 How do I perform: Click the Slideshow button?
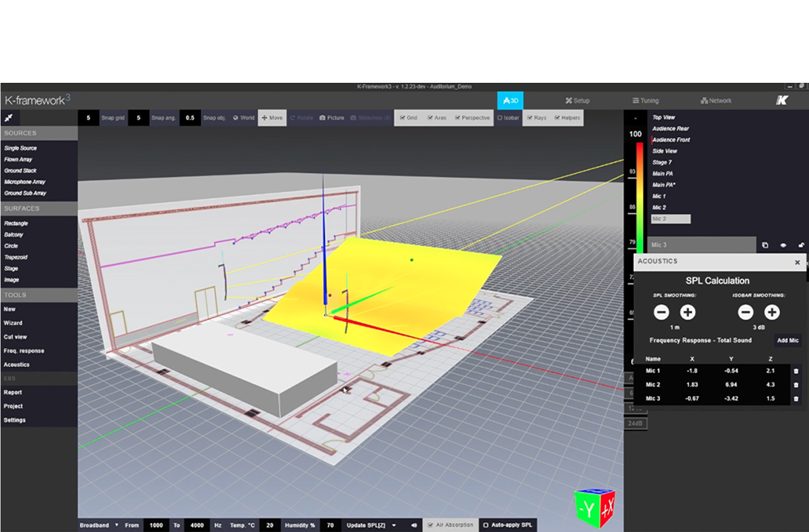370,118
